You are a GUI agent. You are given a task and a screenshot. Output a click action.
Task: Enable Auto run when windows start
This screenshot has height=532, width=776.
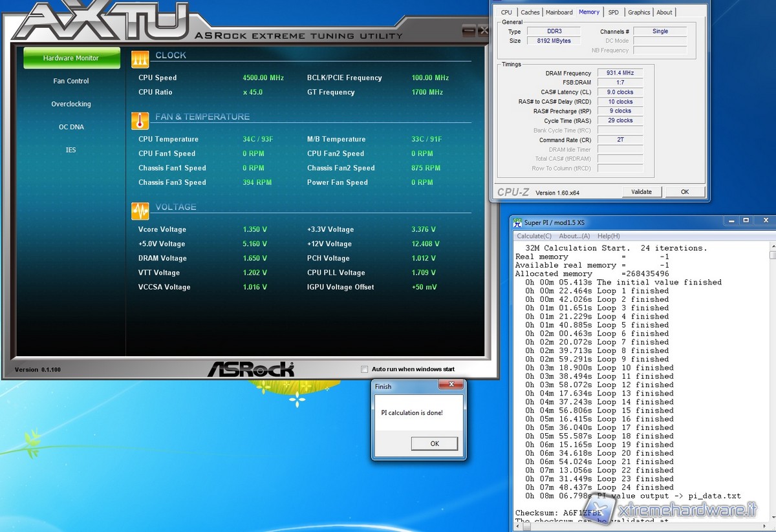[365, 369]
